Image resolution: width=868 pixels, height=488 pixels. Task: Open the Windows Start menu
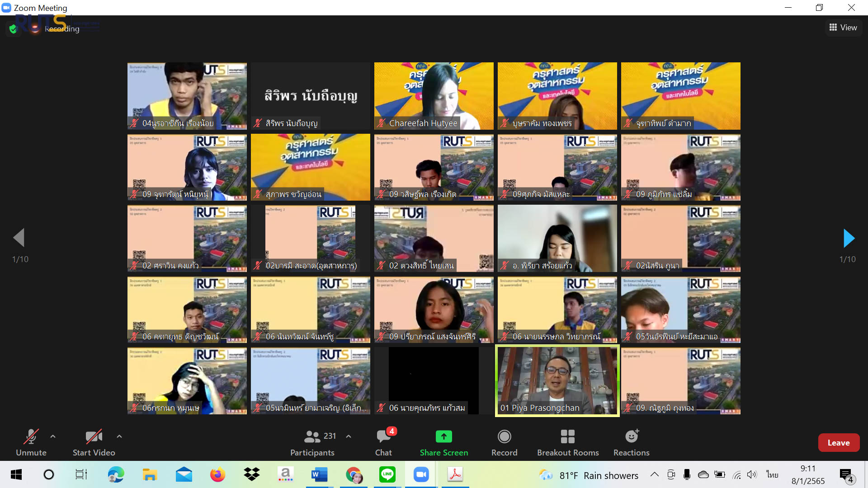click(x=16, y=474)
